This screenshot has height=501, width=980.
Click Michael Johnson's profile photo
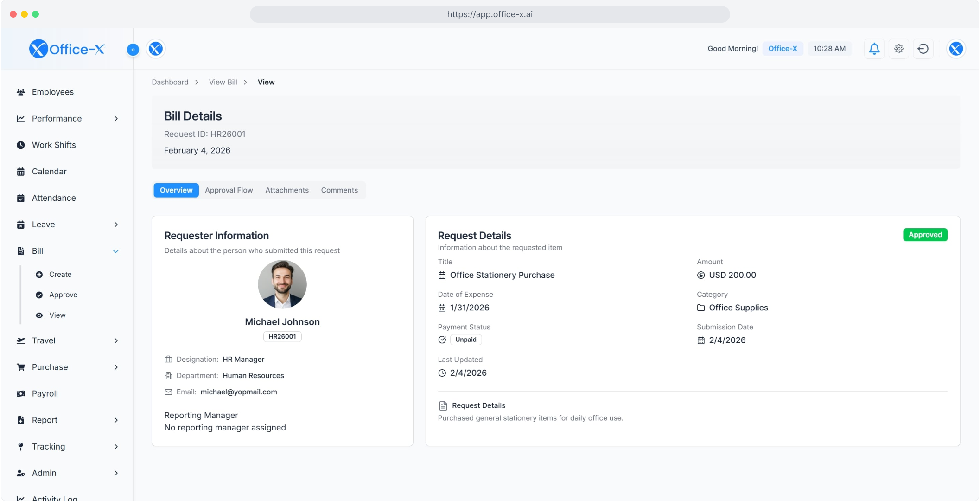click(282, 284)
